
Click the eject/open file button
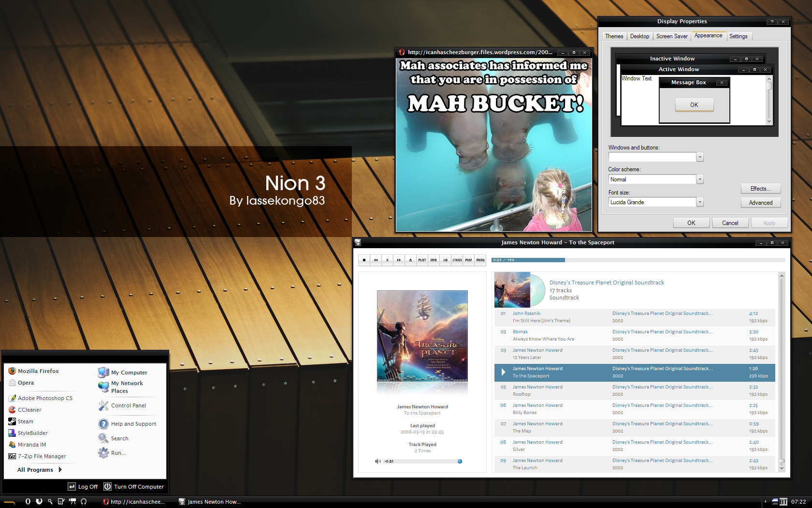click(x=410, y=260)
